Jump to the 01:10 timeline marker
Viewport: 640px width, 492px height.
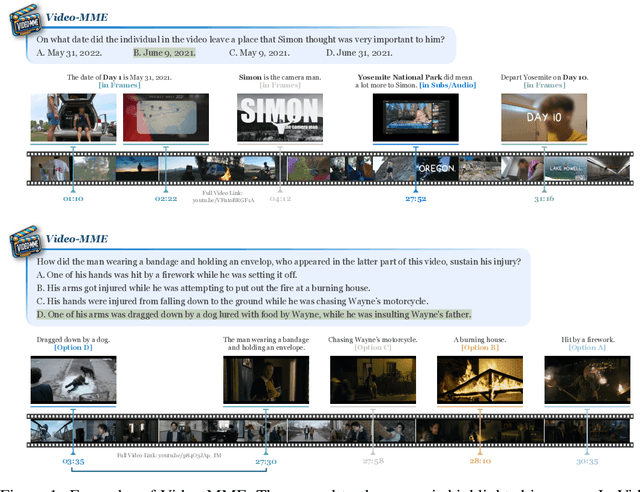(x=72, y=198)
